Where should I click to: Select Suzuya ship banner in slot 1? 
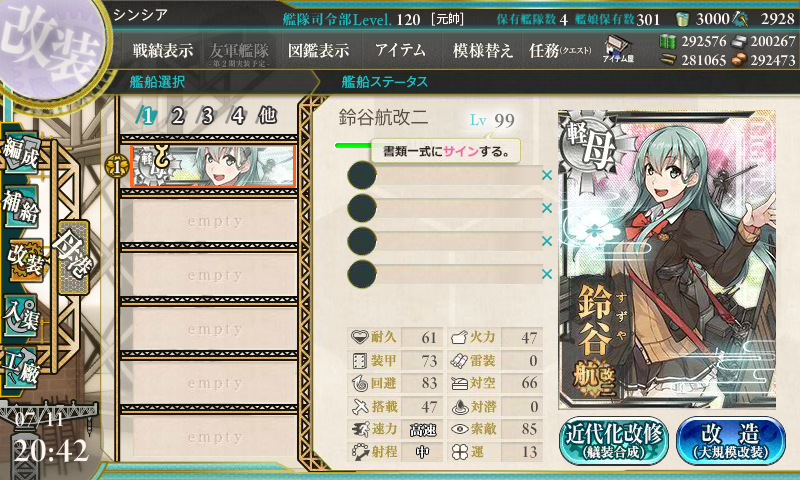tap(213, 166)
